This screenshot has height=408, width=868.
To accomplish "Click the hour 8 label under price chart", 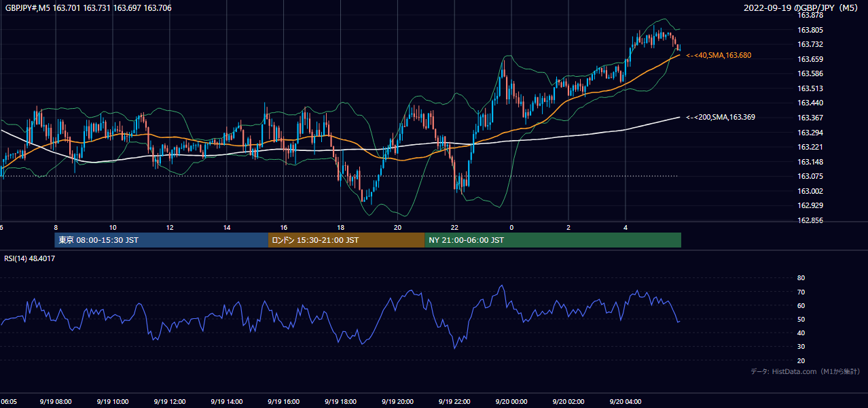I will point(56,228).
